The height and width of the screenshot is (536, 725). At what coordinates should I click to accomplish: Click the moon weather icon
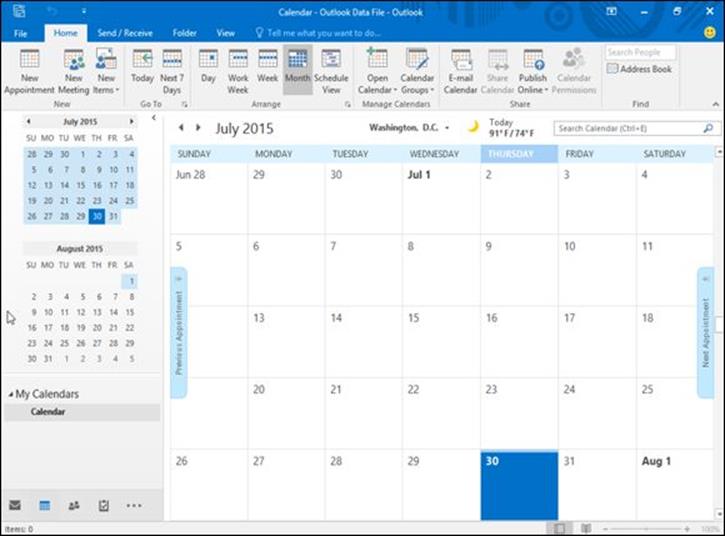pyautogui.click(x=473, y=126)
